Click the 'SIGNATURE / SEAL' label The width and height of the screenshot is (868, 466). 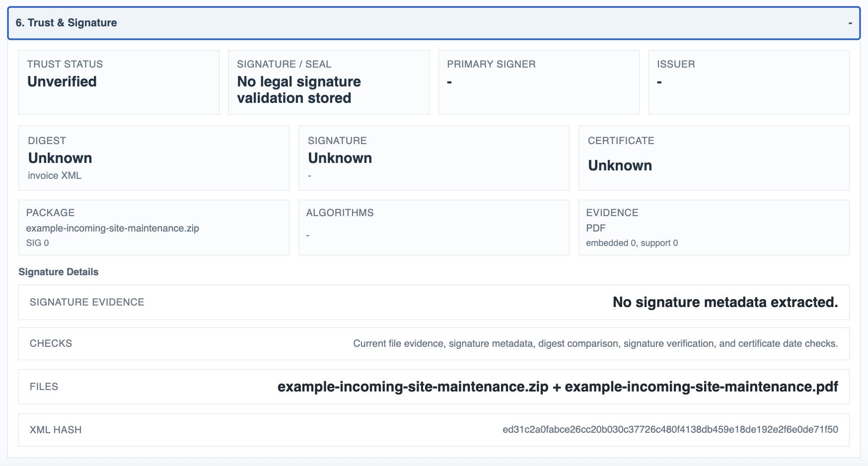tap(284, 64)
